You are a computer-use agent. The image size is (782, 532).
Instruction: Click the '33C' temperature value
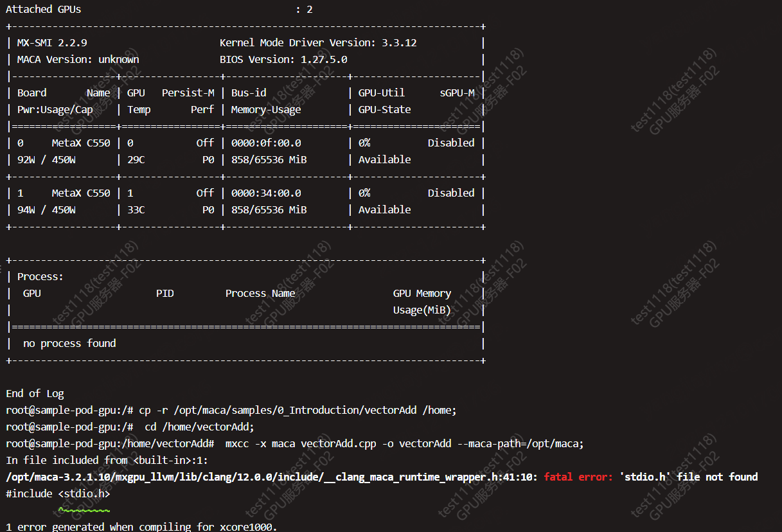[136, 210]
